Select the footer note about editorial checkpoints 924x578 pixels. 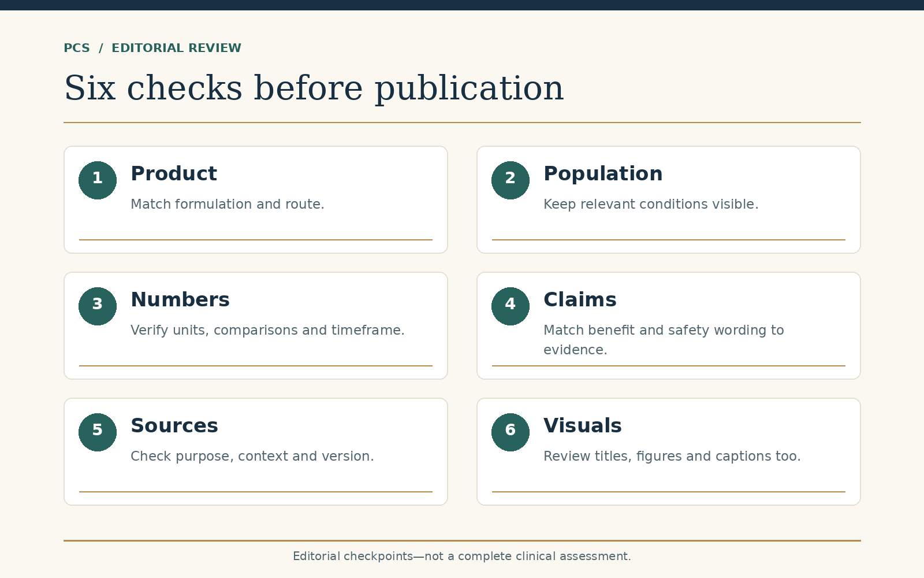coord(462,556)
